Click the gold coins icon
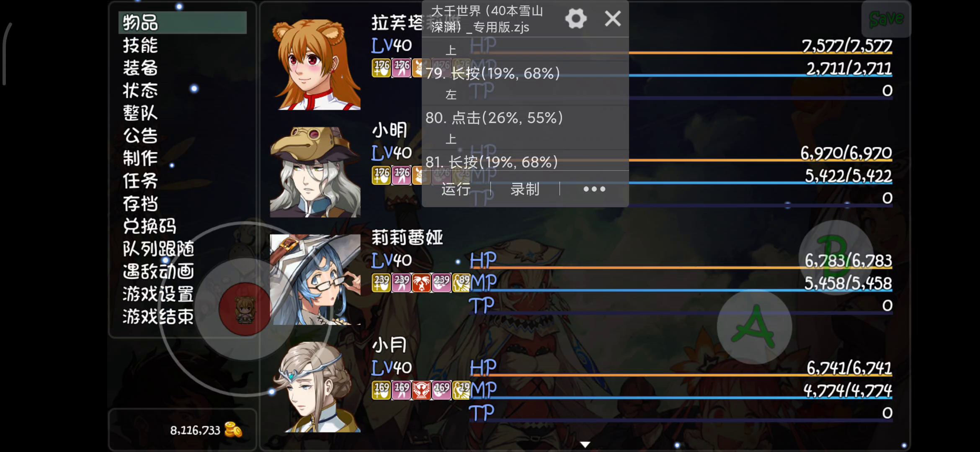This screenshot has width=980, height=452. (x=233, y=430)
